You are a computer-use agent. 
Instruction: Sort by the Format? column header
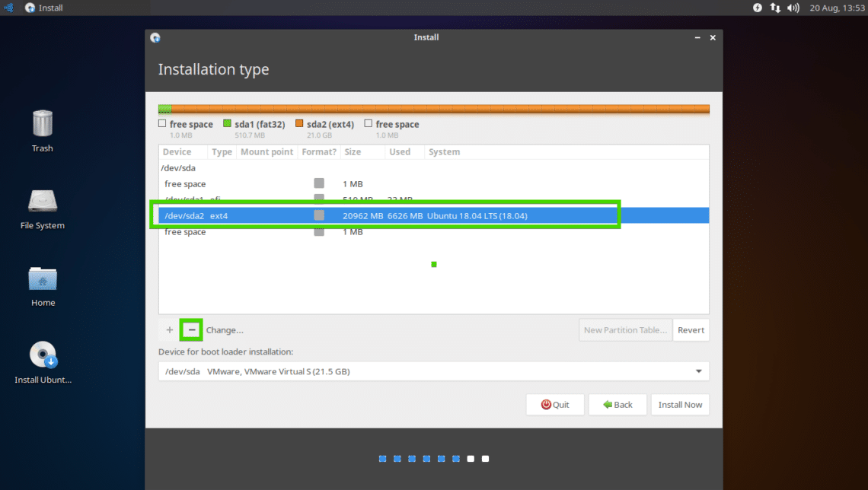coord(319,152)
